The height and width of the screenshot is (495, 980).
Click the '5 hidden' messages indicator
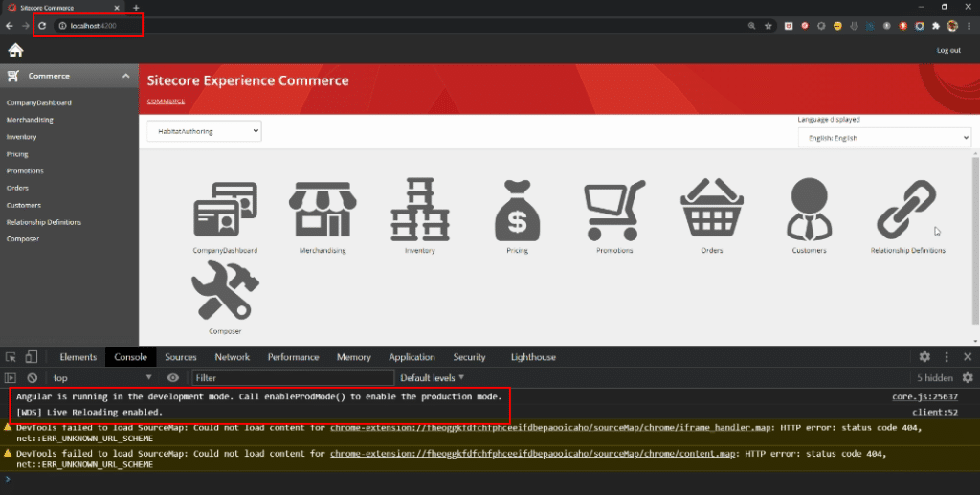[935, 377]
